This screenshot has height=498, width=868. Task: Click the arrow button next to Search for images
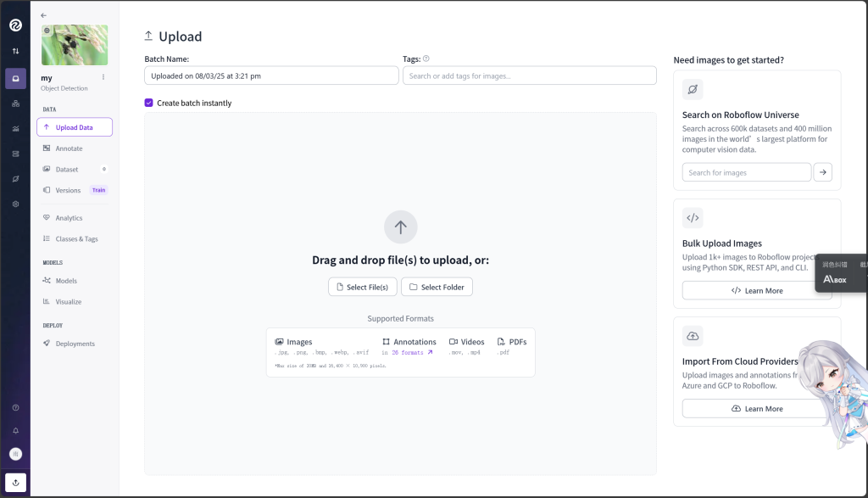tap(822, 172)
